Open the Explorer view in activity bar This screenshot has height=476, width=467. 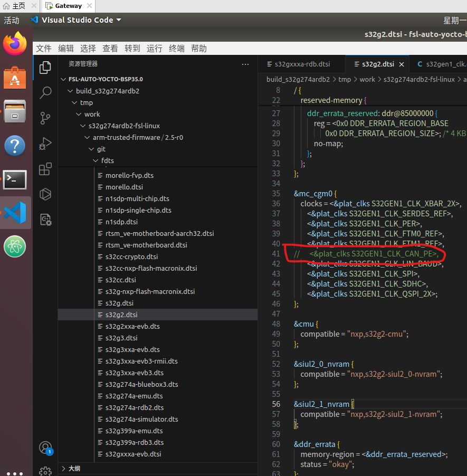pyautogui.click(x=45, y=68)
